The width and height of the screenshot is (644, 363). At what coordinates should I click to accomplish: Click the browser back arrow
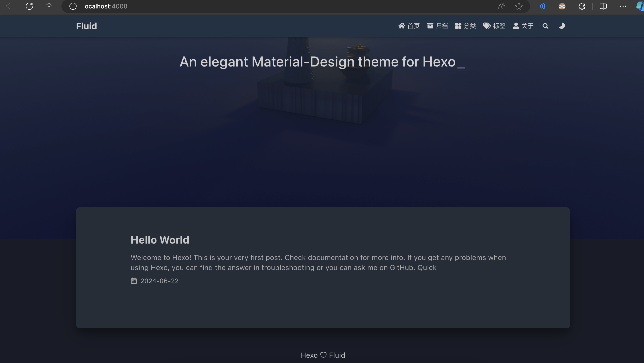[10, 6]
